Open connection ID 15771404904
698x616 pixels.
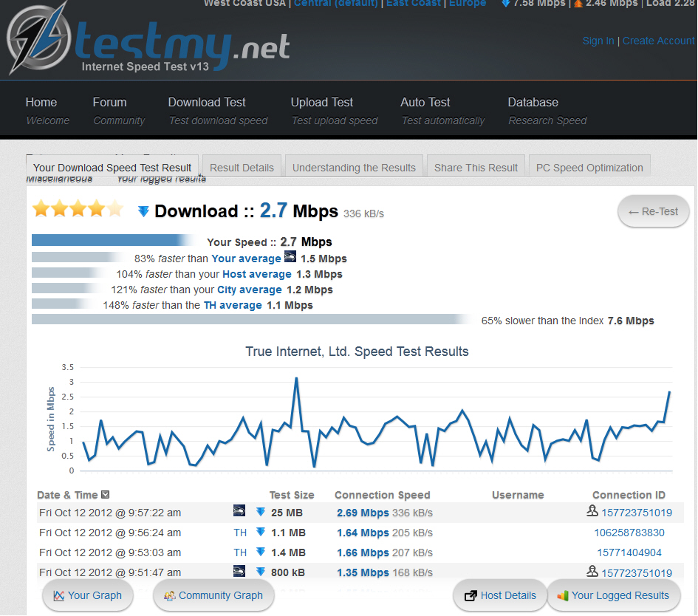point(629,552)
